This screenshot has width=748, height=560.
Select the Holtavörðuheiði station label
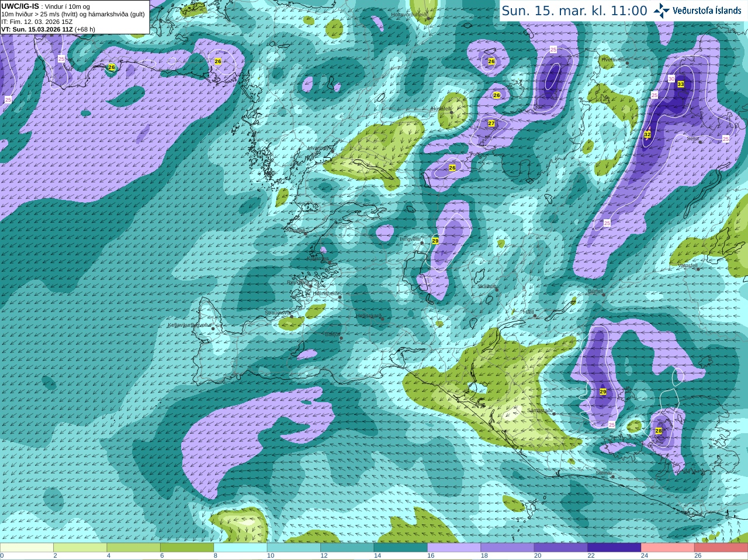point(408,15)
